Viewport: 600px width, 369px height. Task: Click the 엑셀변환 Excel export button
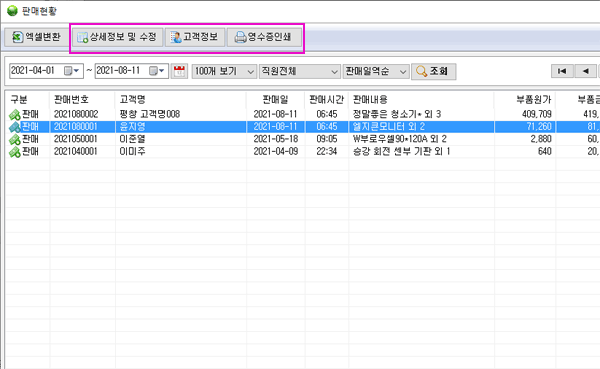[36, 37]
